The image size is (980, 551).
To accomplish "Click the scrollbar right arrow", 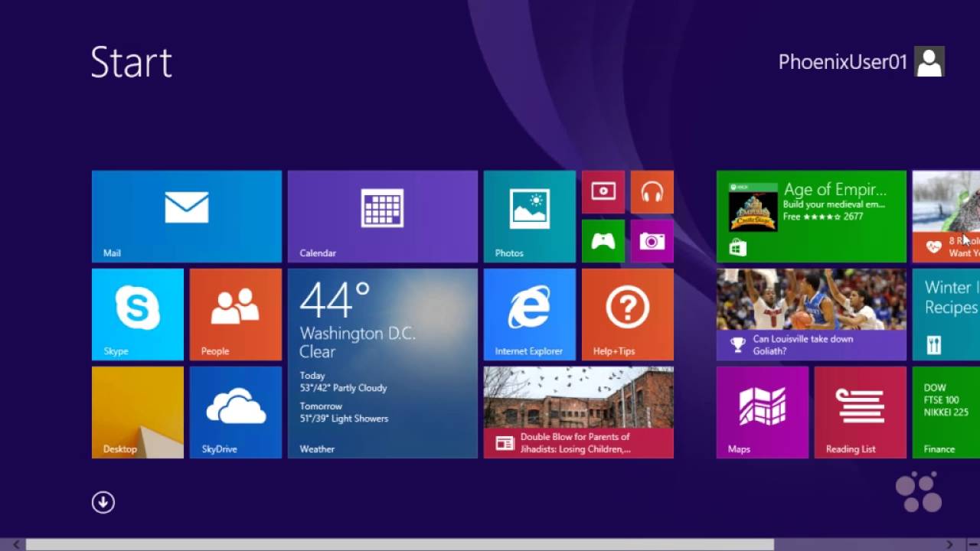I will pyautogui.click(x=949, y=545).
